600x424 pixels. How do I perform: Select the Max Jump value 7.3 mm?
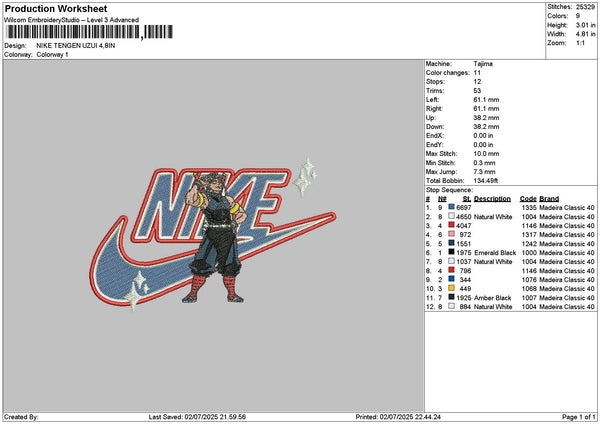484,172
